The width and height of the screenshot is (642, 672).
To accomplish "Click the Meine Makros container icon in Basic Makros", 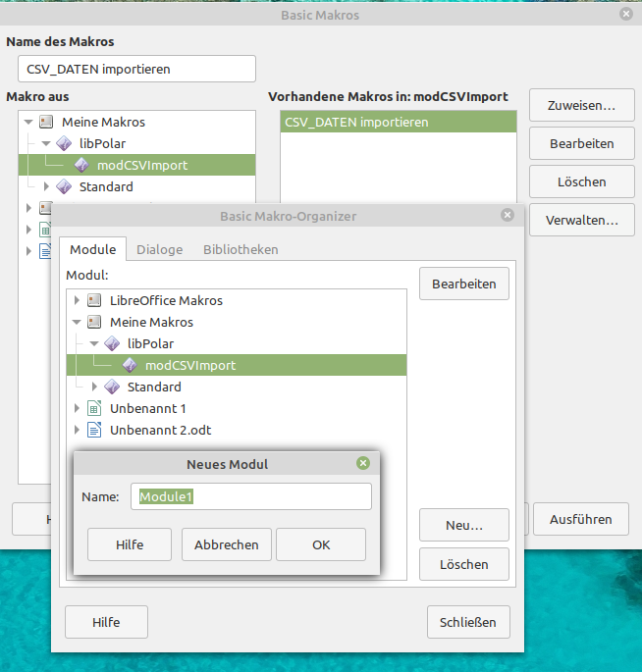I will (46, 122).
